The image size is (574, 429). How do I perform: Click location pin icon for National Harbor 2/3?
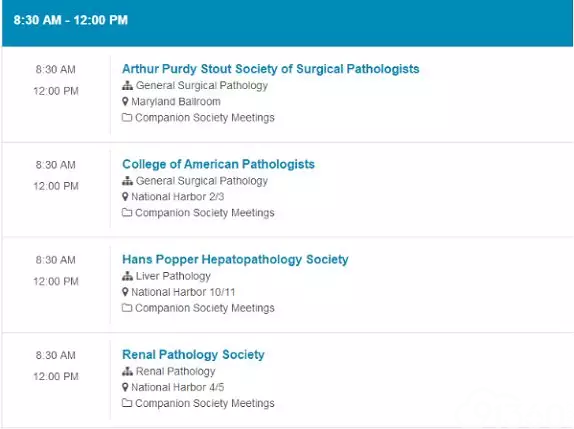(x=125, y=197)
